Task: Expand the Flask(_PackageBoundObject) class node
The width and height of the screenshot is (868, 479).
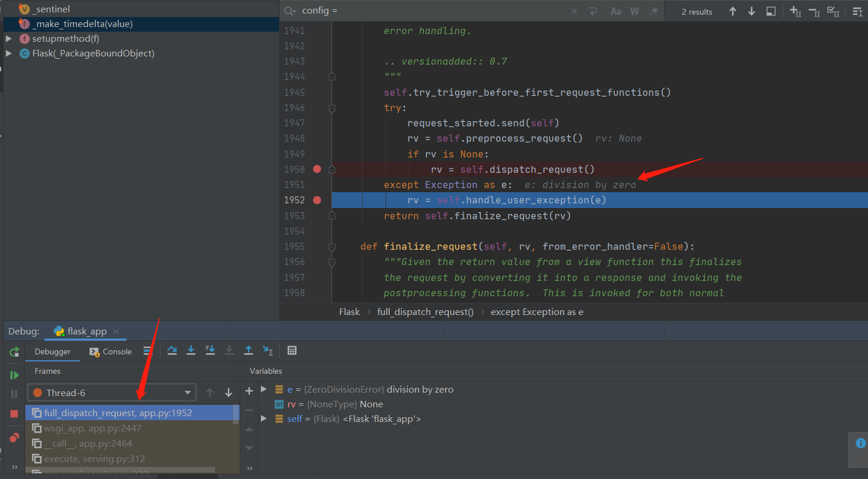Action: (9, 53)
